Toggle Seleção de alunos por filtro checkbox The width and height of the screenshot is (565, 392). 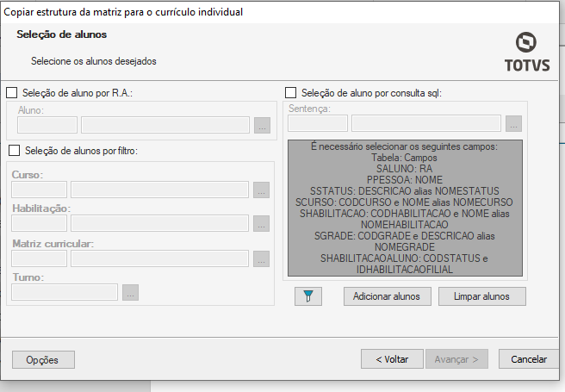point(14,151)
